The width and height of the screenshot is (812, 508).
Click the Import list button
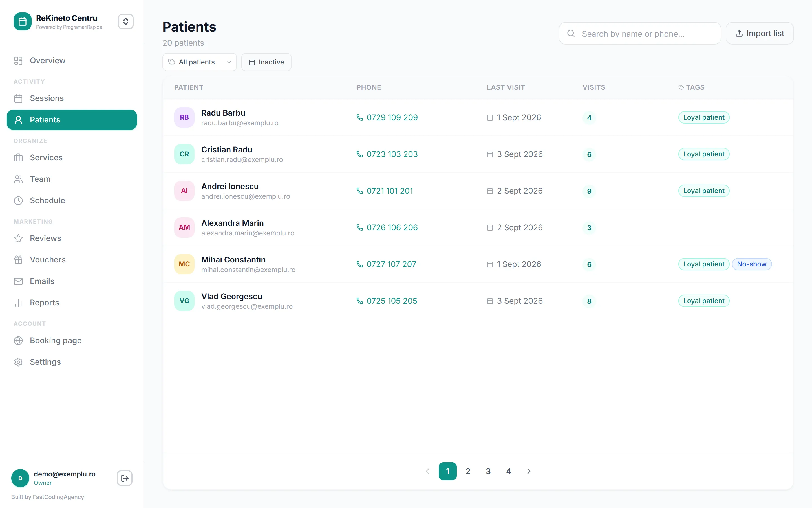tap(760, 34)
